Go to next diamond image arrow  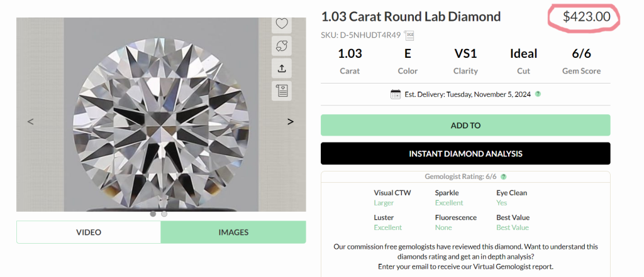[x=290, y=121]
